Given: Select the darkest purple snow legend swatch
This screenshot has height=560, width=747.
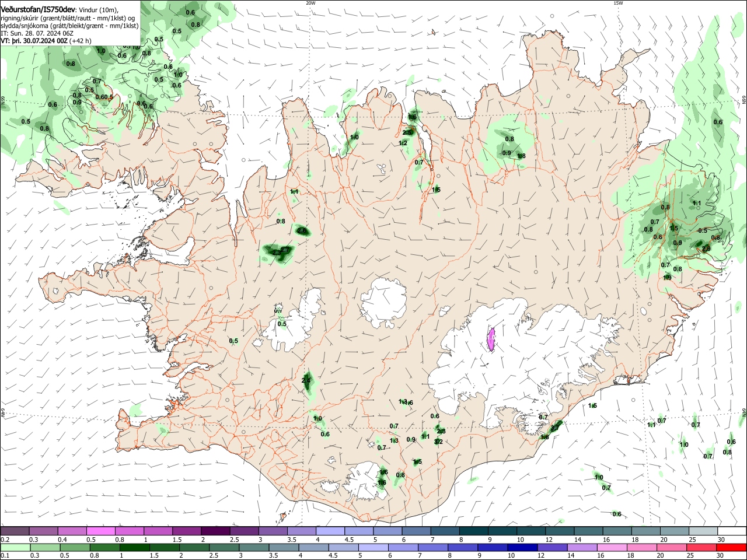Looking at the screenshot, I should coord(215,531).
